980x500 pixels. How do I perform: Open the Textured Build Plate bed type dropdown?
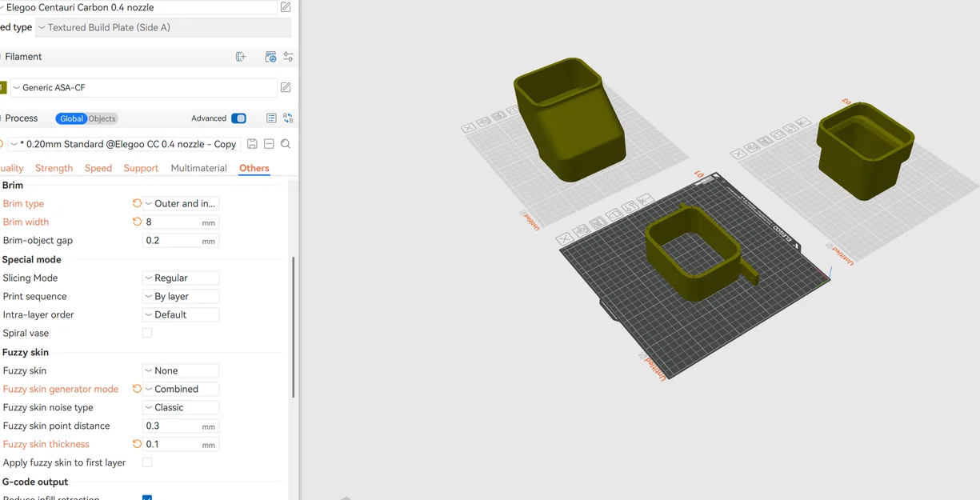coord(163,27)
